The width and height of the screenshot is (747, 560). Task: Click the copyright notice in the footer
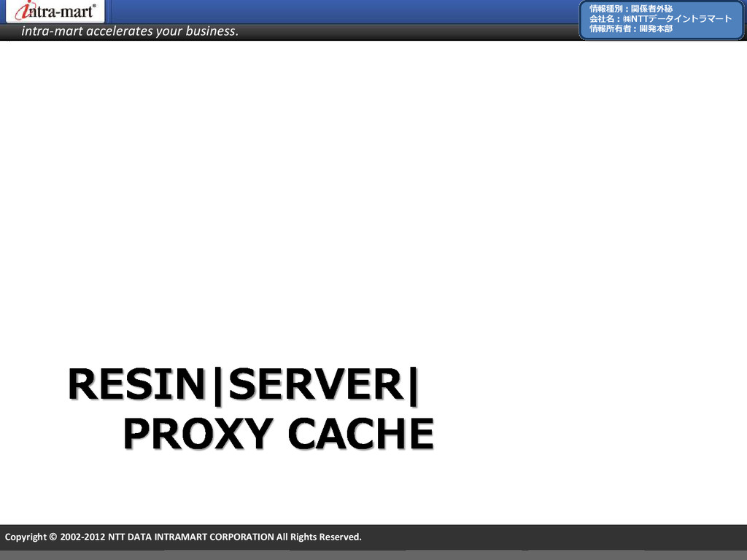point(183,537)
